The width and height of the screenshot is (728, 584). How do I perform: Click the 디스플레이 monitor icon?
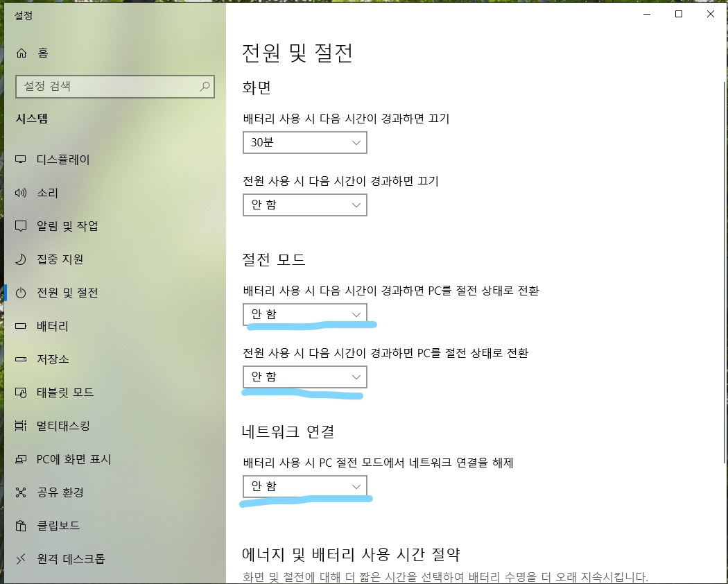[x=21, y=160]
